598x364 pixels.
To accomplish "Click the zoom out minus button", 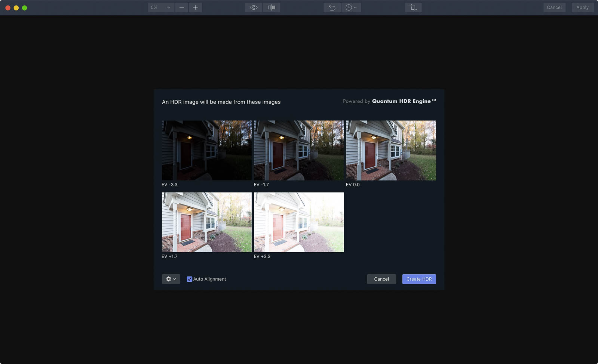I will [x=182, y=7].
